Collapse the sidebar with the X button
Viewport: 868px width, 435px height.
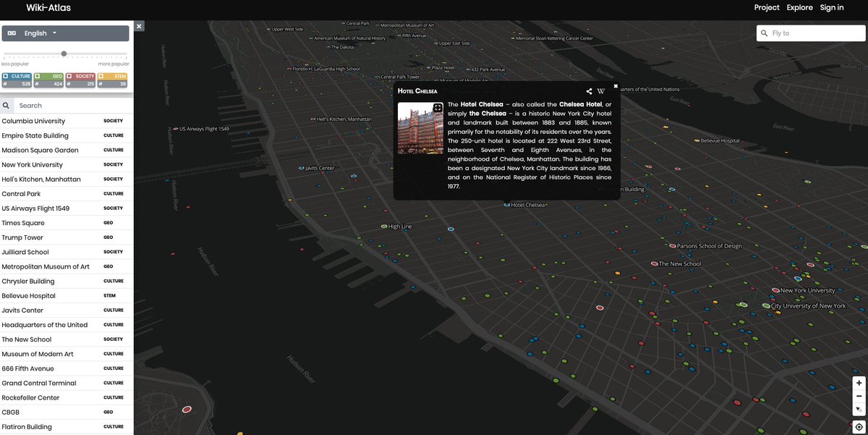click(140, 26)
